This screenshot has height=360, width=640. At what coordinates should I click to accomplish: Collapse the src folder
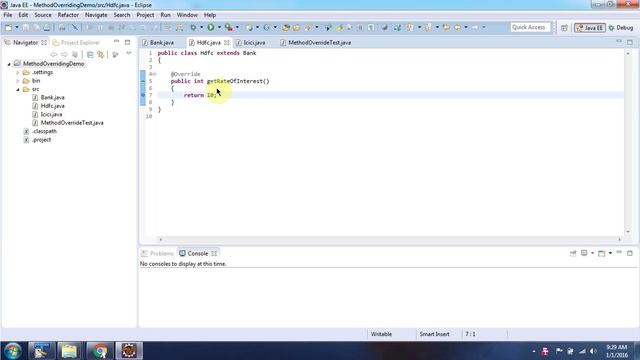(18, 89)
